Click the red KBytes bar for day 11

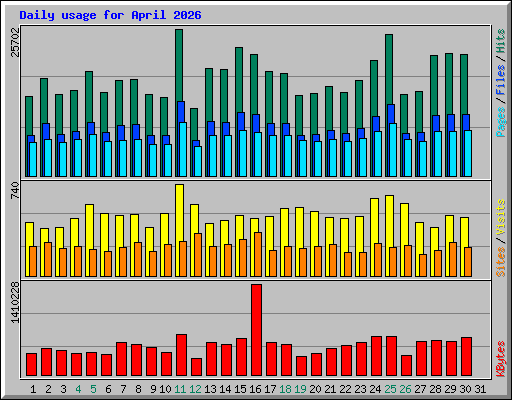[x=181, y=355]
